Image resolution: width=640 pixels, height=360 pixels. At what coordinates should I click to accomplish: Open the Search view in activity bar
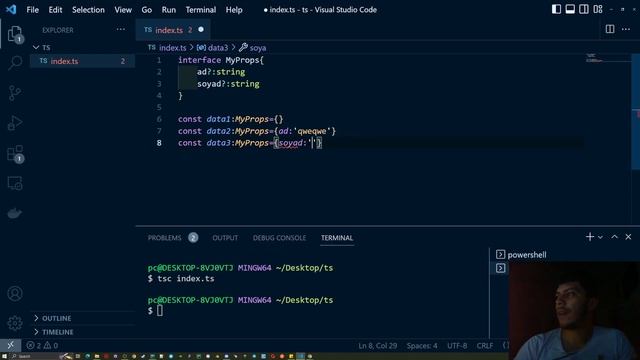(15, 63)
